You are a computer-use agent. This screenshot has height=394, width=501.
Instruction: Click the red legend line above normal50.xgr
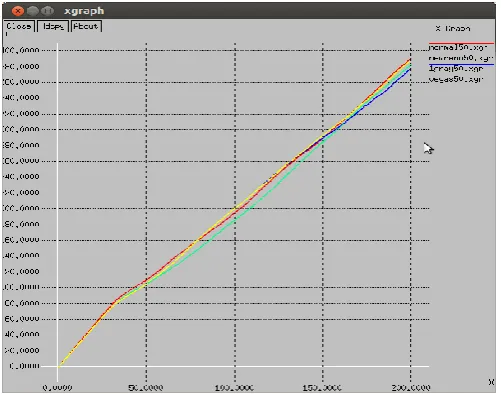point(461,43)
